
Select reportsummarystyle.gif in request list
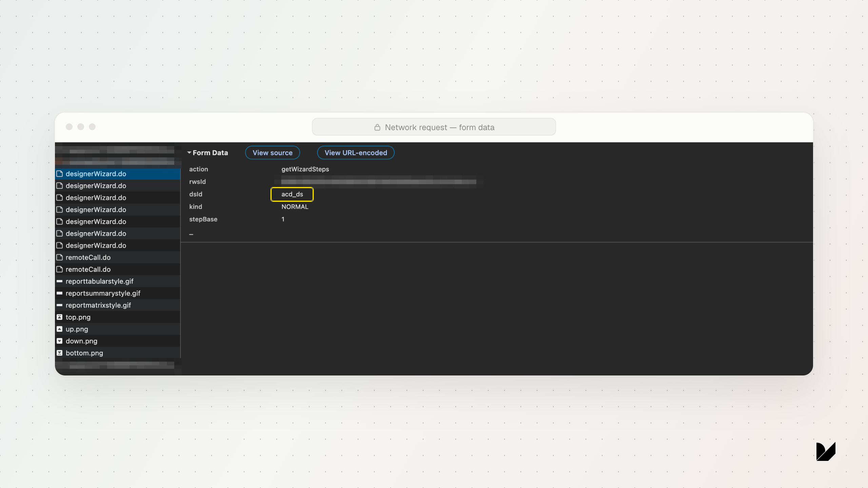pyautogui.click(x=118, y=293)
